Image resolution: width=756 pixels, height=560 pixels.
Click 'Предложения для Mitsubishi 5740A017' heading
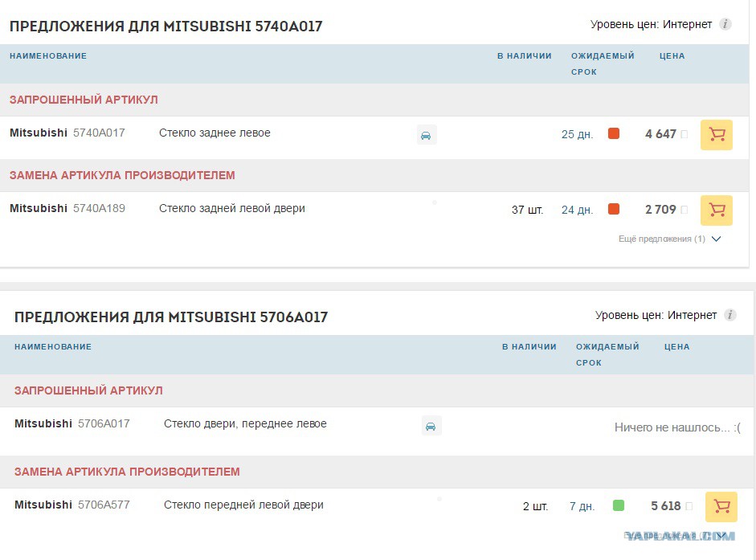(166, 26)
